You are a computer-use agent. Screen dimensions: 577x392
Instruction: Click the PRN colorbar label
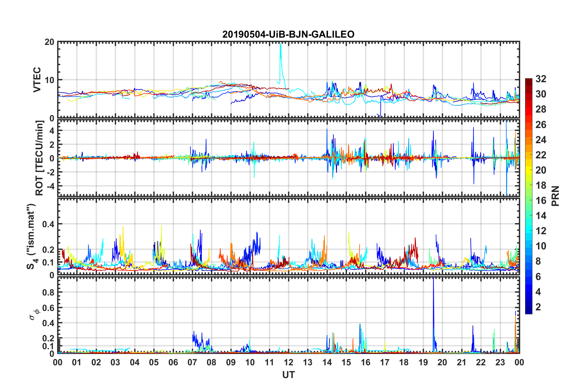click(x=555, y=196)
